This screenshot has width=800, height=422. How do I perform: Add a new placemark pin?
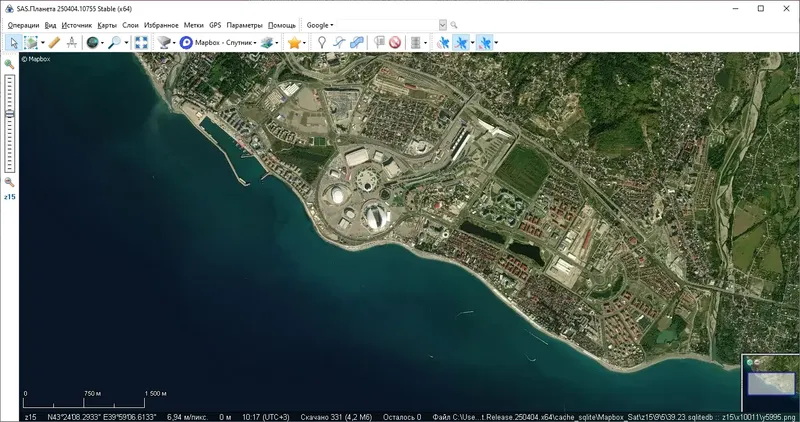(321, 43)
